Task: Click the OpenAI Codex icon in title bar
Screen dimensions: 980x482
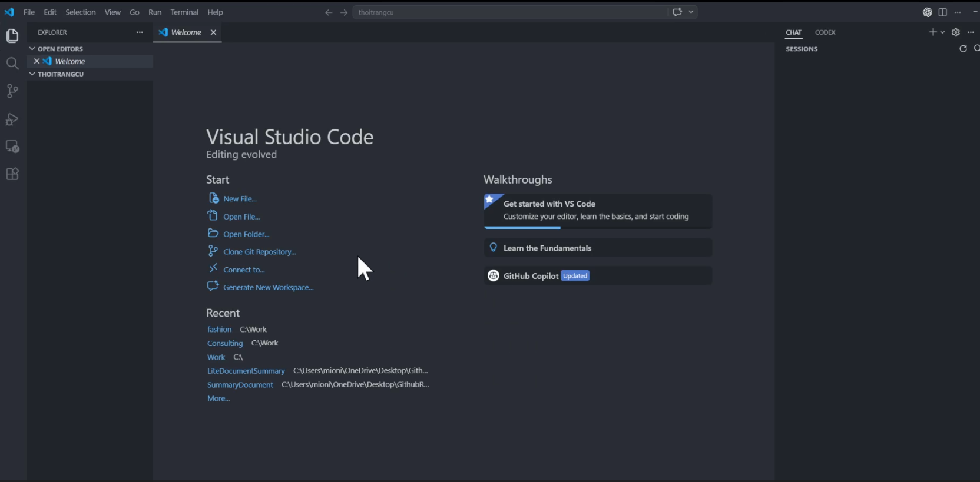Action: tap(928, 12)
